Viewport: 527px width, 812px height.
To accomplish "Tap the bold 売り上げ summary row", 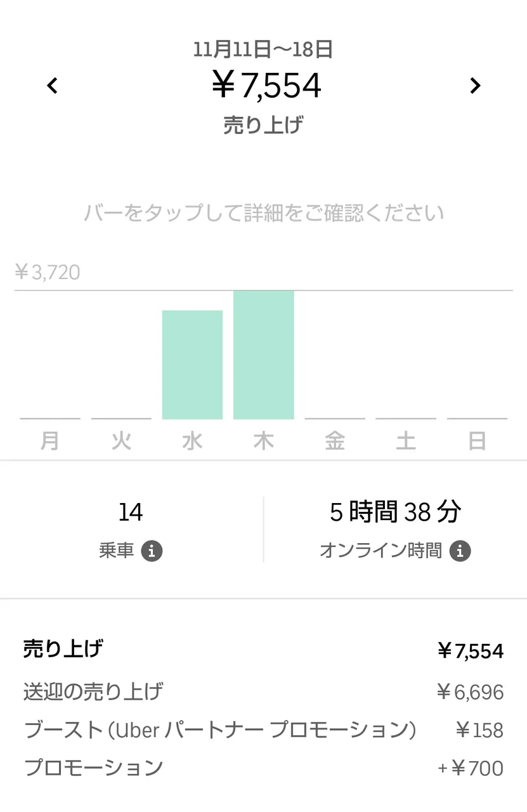I will 263,650.
